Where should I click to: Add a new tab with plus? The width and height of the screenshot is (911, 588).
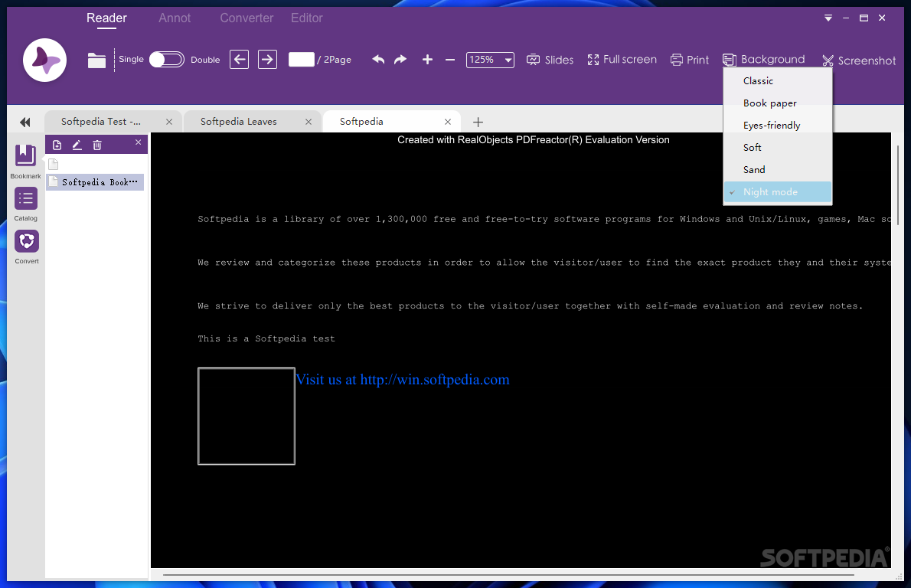478,122
